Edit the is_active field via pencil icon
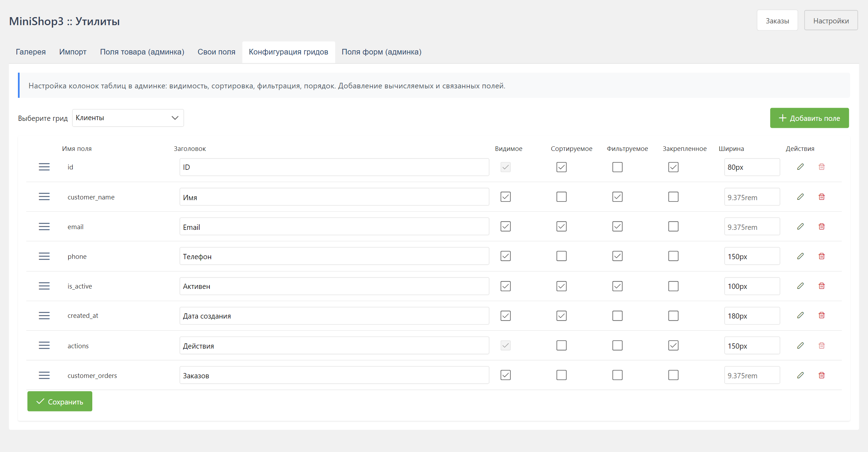 [800, 286]
